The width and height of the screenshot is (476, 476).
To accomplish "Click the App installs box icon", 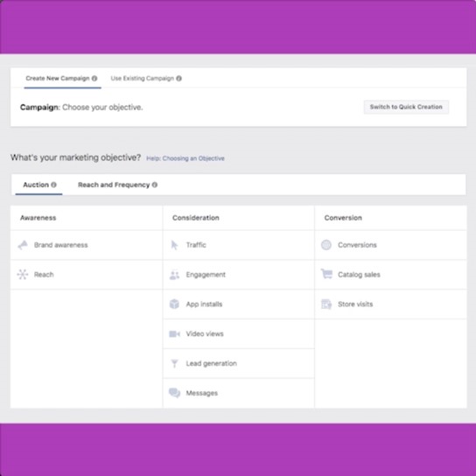I will tap(174, 304).
